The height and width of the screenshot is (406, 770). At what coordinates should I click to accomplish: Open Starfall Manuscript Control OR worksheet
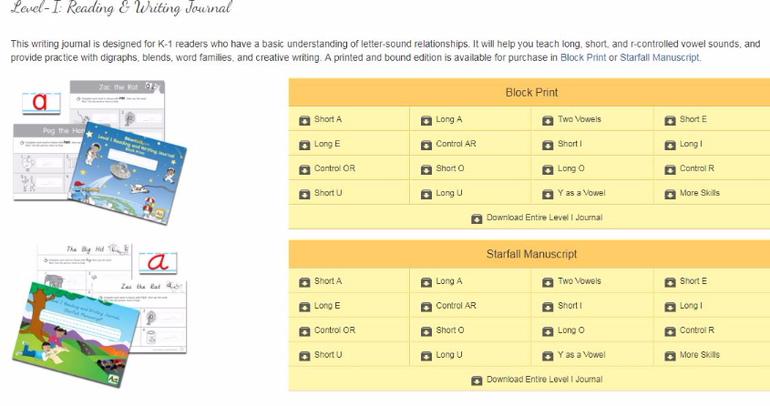click(x=334, y=330)
